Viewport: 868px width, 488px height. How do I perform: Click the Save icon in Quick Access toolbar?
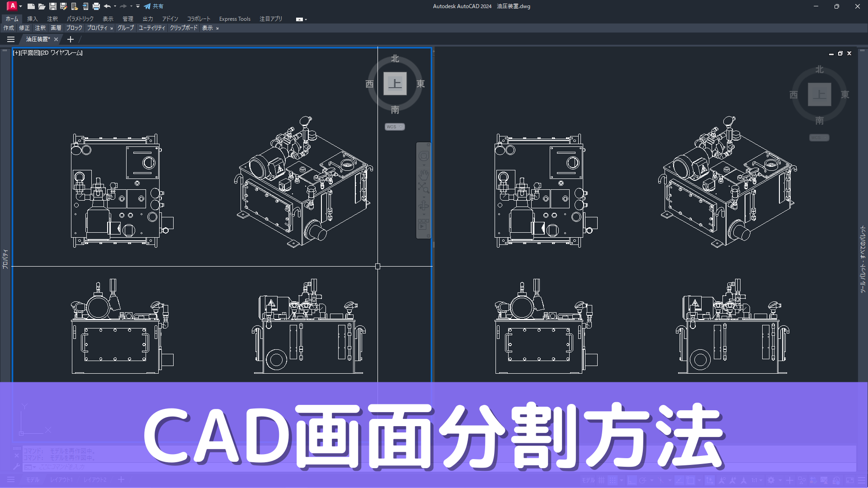[x=53, y=6]
